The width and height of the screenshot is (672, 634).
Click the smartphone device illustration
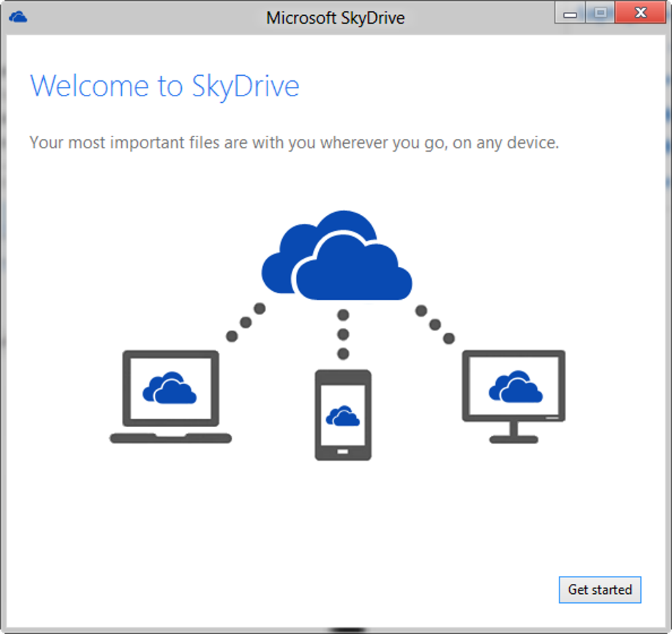click(x=343, y=415)
